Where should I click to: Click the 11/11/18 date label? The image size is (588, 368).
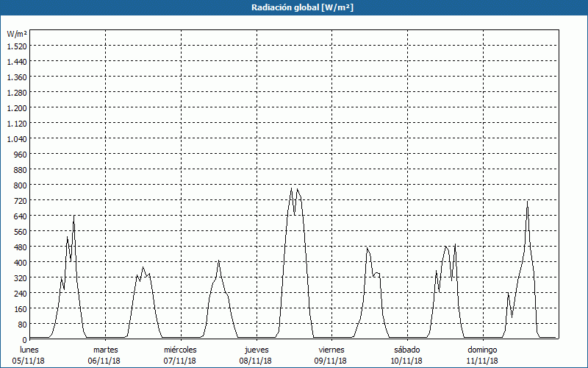(x=482, y=361)
